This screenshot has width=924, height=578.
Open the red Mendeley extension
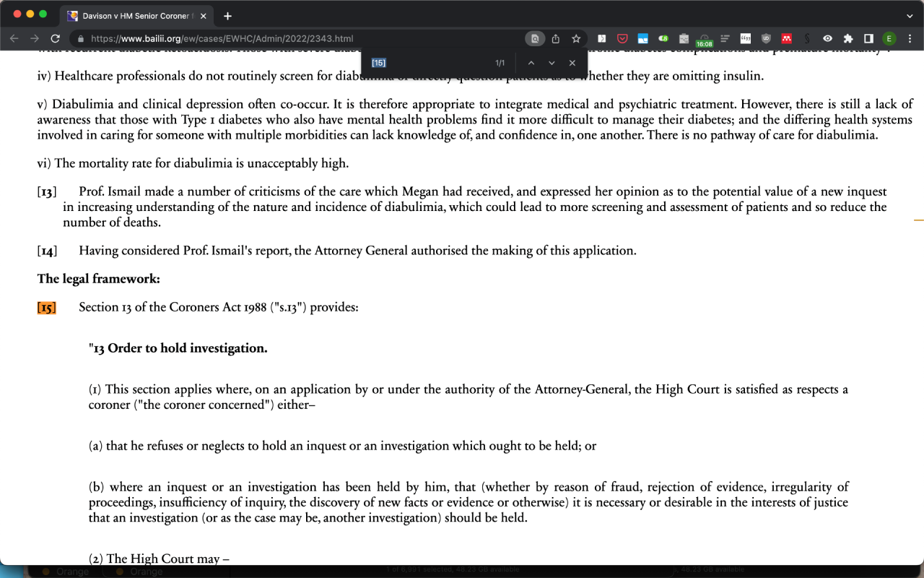(787, 38)
